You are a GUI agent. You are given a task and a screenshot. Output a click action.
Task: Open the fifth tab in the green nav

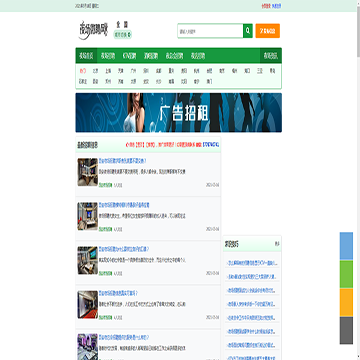tap(174, 56)
